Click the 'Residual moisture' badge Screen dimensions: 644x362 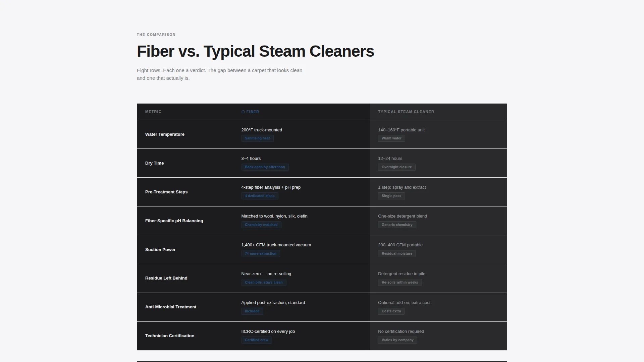click(397, 254)
